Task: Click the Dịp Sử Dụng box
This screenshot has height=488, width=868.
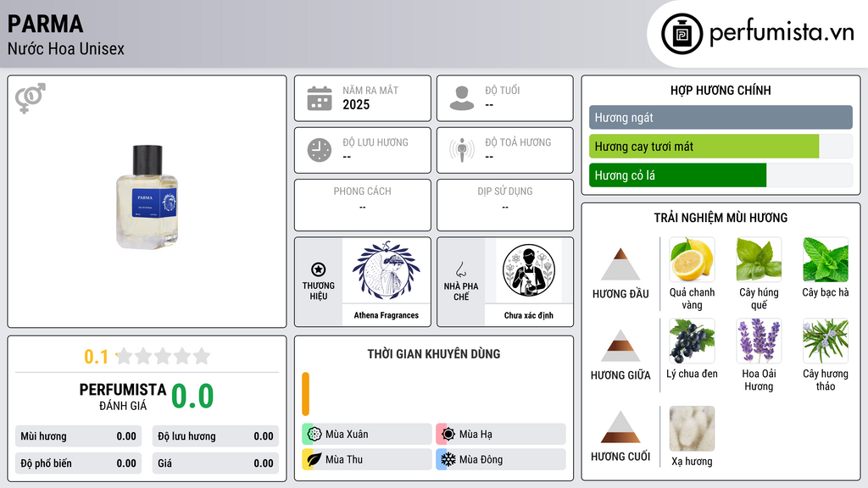Action: [x=505, y=205]
